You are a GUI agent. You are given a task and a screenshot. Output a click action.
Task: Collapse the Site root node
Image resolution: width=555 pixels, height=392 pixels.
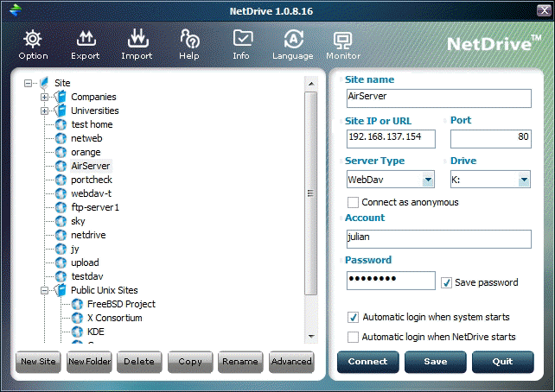28,84
